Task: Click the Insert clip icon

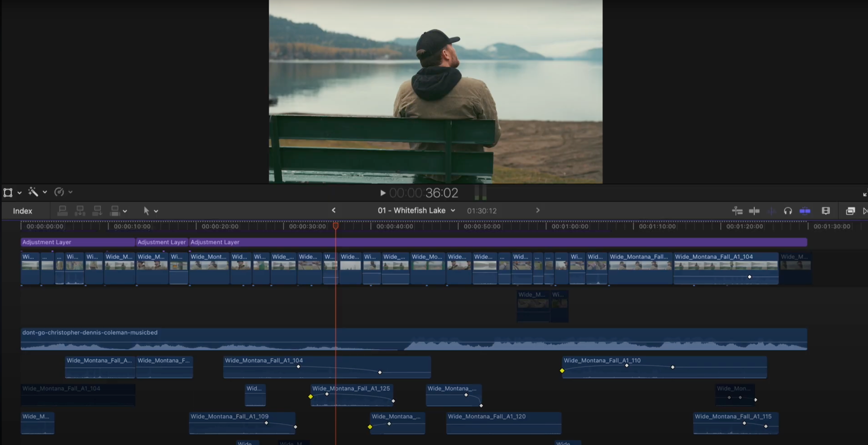Action: [80, 211]
